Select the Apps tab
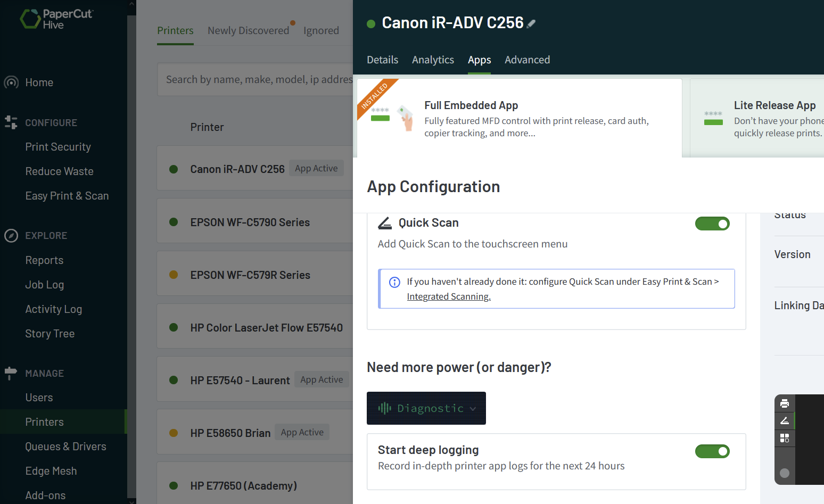Screen dimensions: 824x504 pyautogui.click(x=479, y=60)
